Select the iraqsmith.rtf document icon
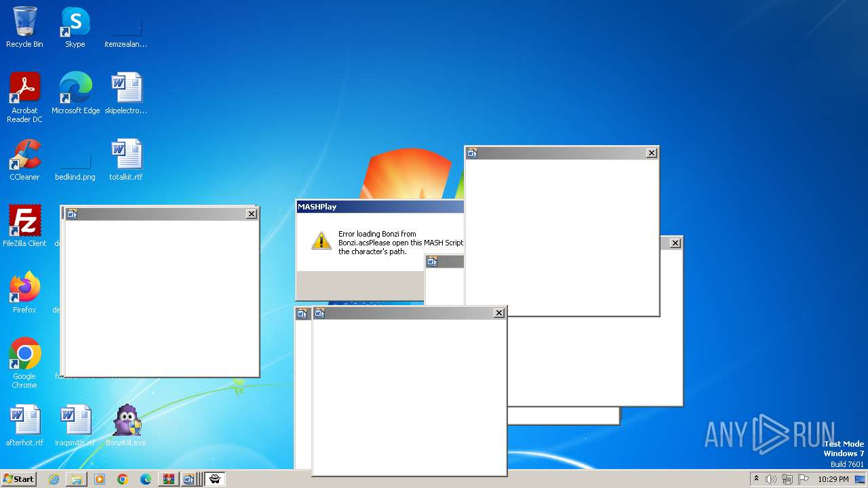868x488 pixels. pos(75,426)
